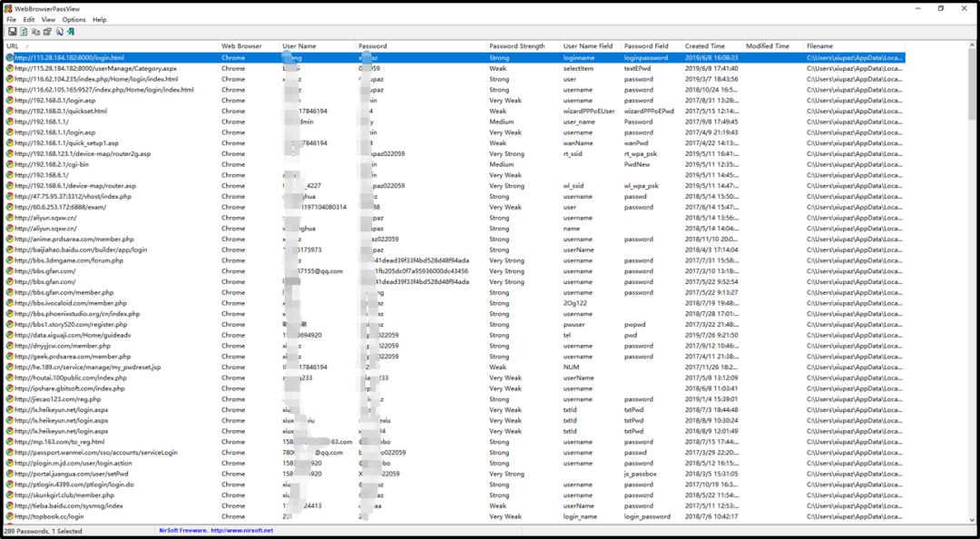
Task: Open the nirsoft.net link in status bar
Action: [242, 530]
